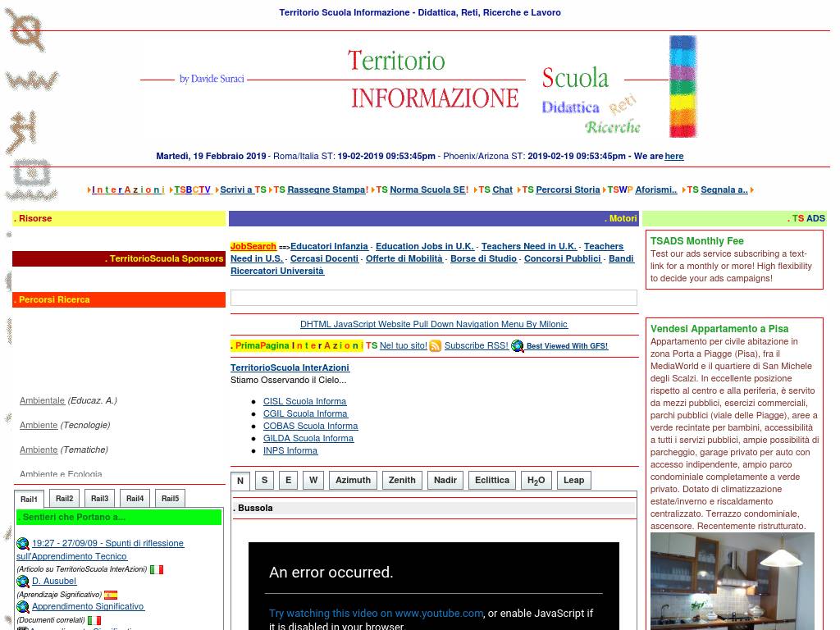Click the Spanish flag icon
Screen dimensions: 840x630
point(111,595)
